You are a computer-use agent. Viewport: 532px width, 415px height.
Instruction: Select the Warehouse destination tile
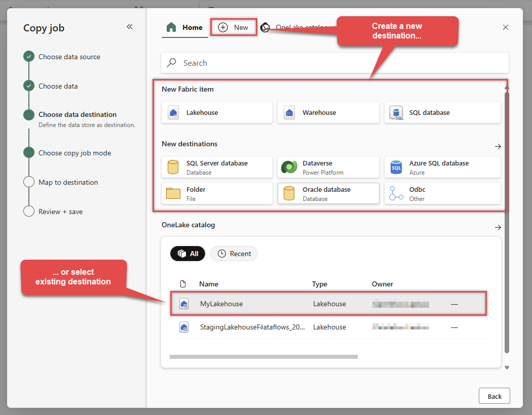point(328,112)
